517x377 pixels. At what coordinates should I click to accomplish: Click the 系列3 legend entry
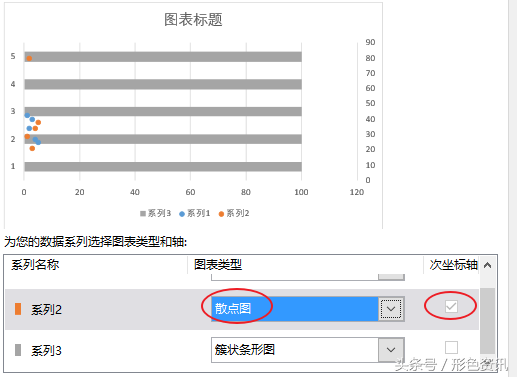[155, 213]
